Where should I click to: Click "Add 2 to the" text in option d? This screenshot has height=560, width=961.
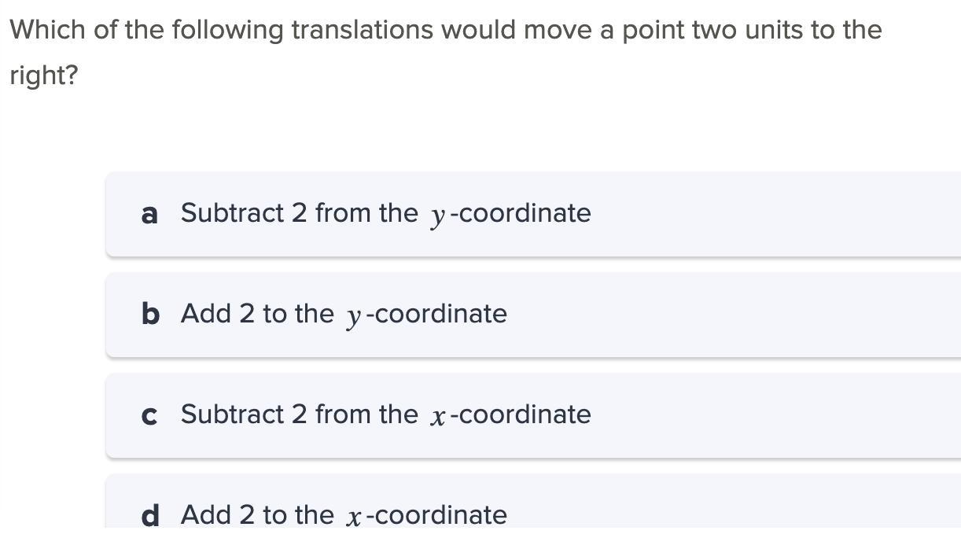257,515
